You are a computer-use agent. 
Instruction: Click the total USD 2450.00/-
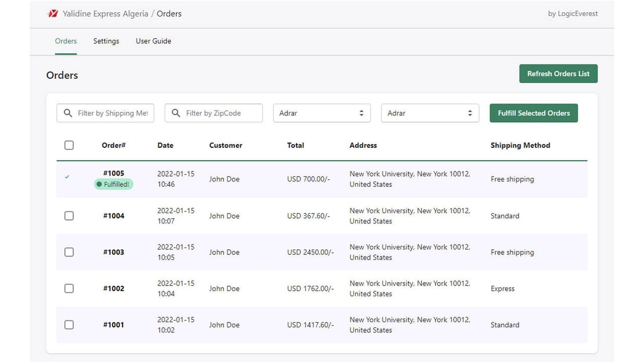point(310,252)
